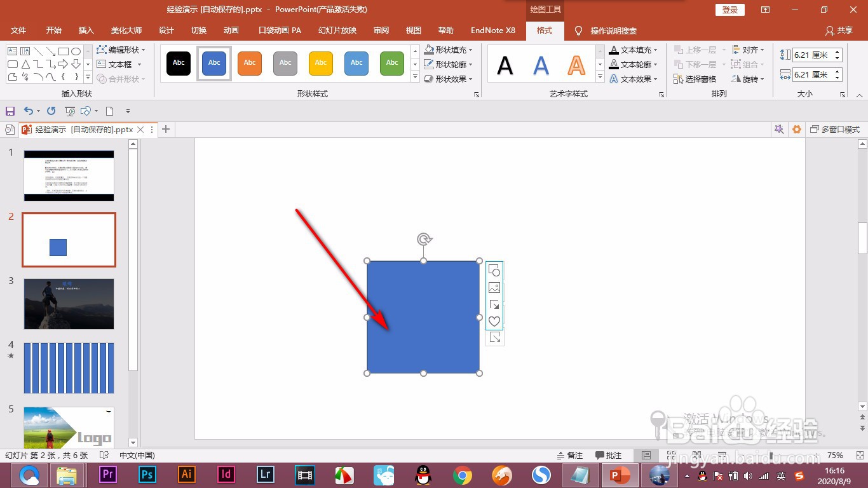Open the 选择窗格 selection pane

[x=695, y=79]
